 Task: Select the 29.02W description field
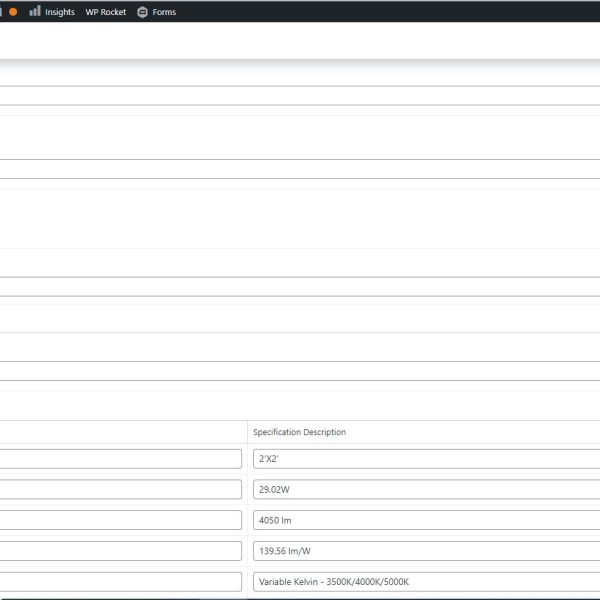[x=425, y=490]
